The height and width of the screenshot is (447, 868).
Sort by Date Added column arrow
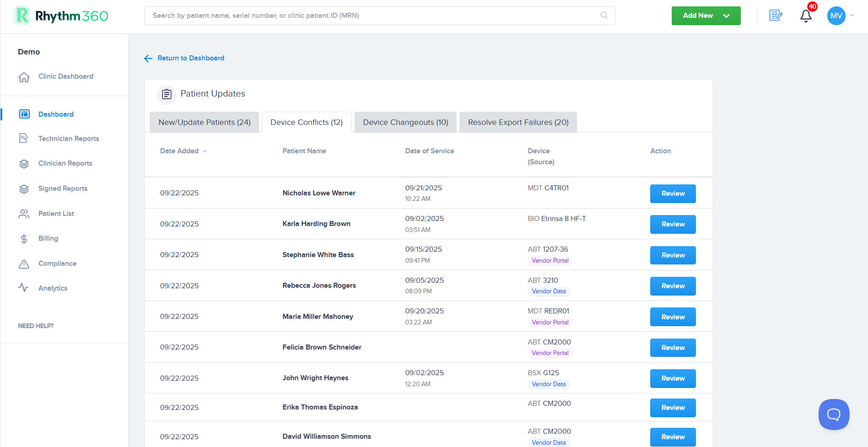click(x=205, y=151)
